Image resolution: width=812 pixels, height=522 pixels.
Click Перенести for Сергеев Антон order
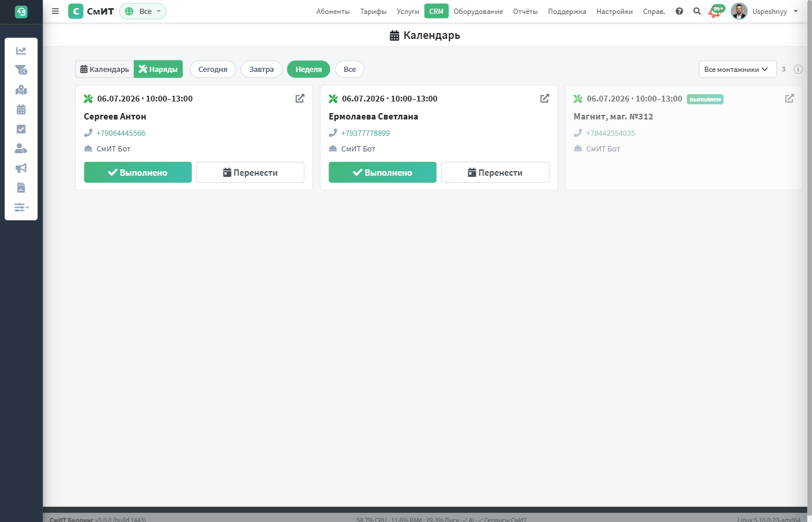click(250, 172)
